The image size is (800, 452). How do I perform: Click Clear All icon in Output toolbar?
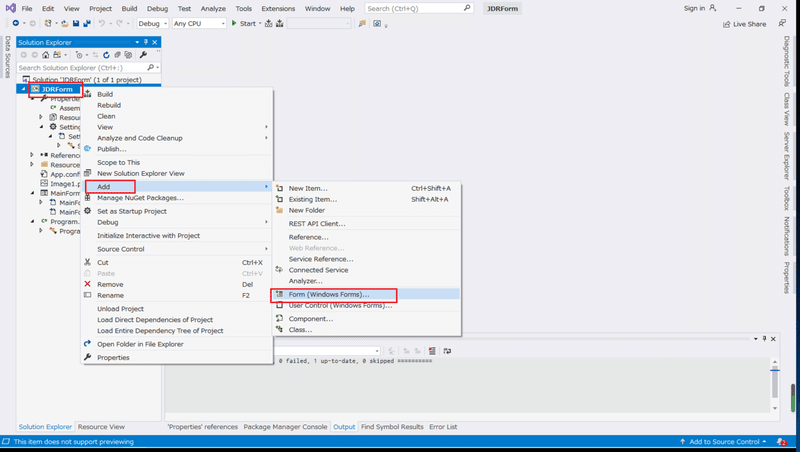point(432,351)
